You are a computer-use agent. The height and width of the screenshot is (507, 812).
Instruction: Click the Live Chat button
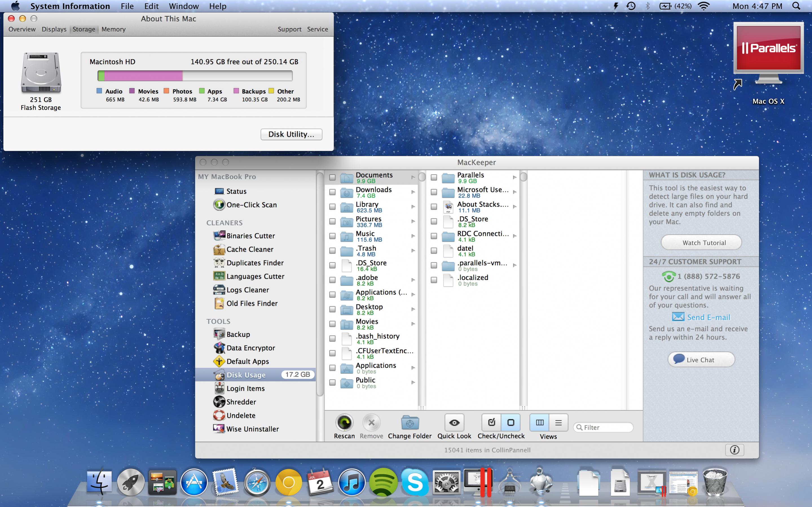701,359
